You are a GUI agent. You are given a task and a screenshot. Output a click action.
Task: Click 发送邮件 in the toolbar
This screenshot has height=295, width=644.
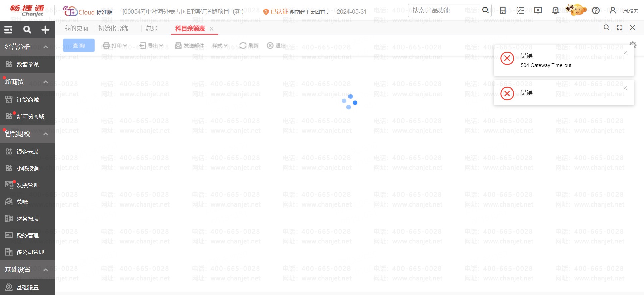point(190,45)
